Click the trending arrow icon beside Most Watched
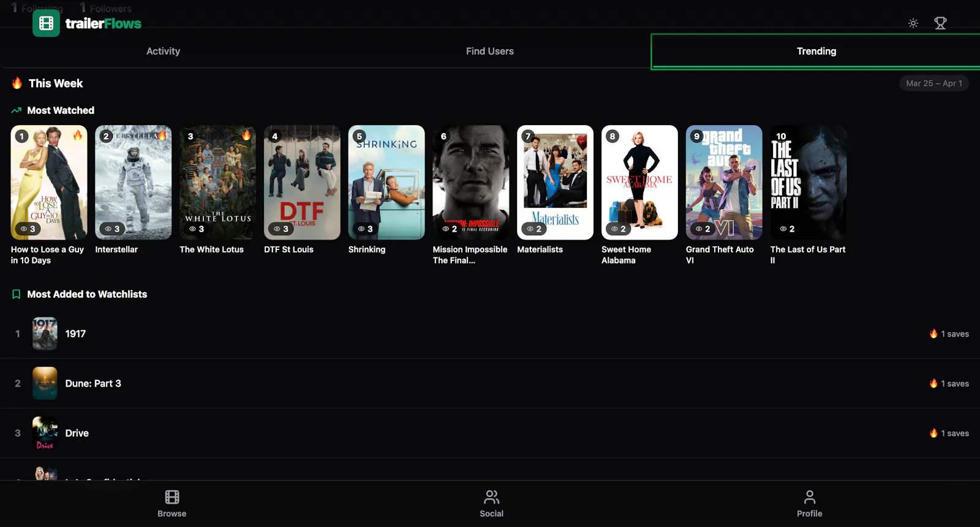Viewport: 980px width, 527px height. coord(17,111)
